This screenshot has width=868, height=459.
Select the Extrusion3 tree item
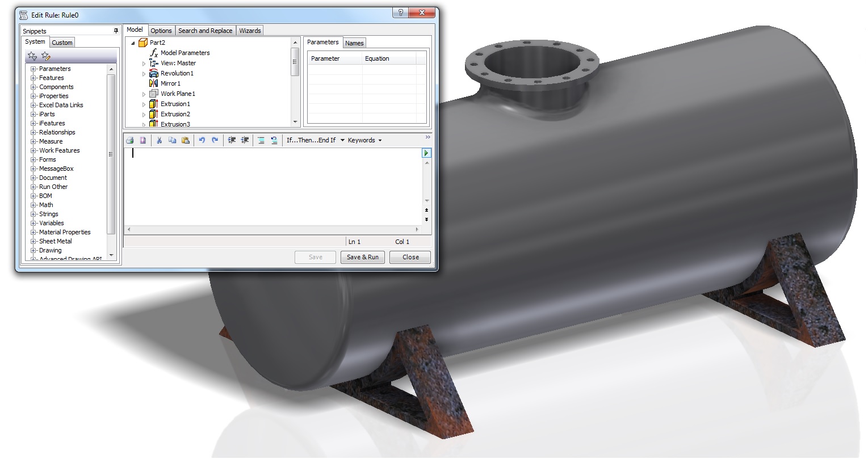[x=175, y=124]
